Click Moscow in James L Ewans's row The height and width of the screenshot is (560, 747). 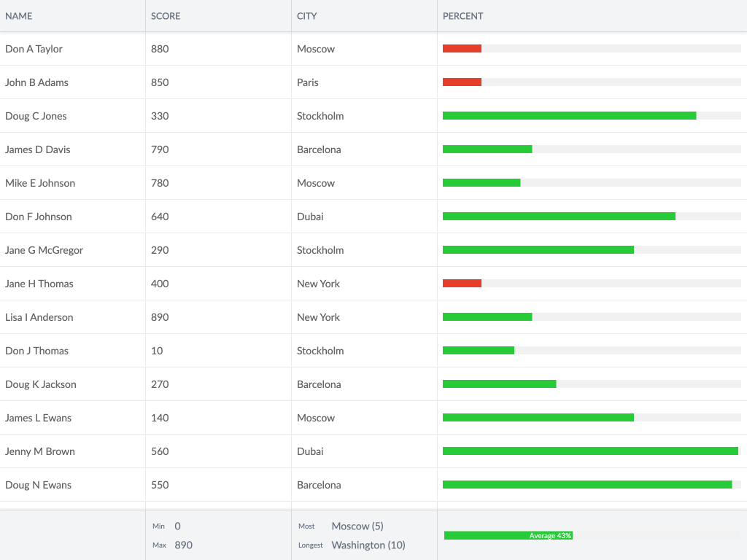click(x=315, y=418)
